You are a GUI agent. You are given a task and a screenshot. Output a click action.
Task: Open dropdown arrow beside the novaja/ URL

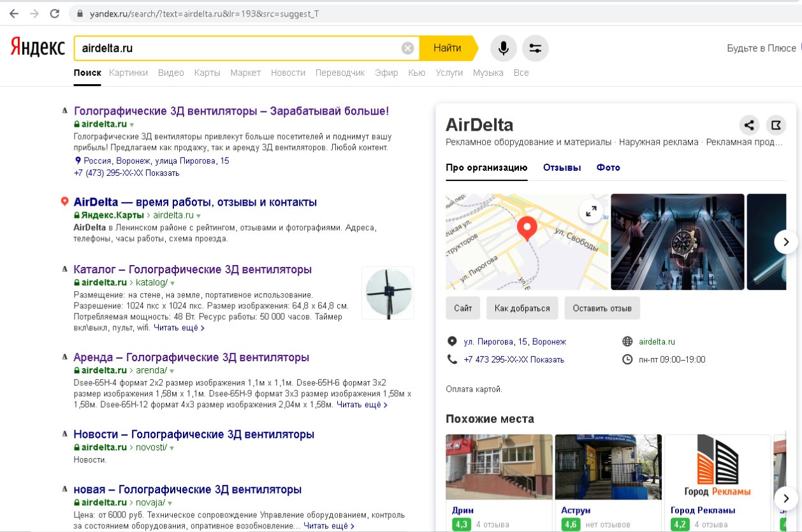[169, 503]
